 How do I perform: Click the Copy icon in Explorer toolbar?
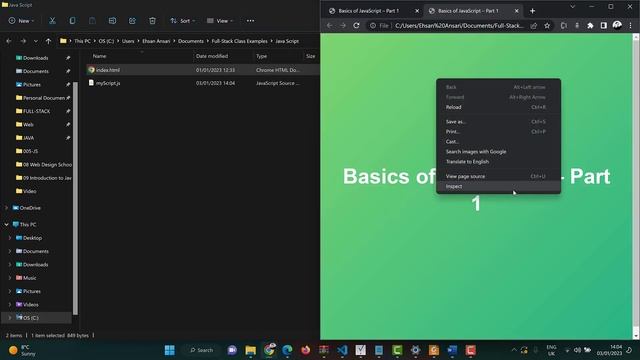coord(72,21)
